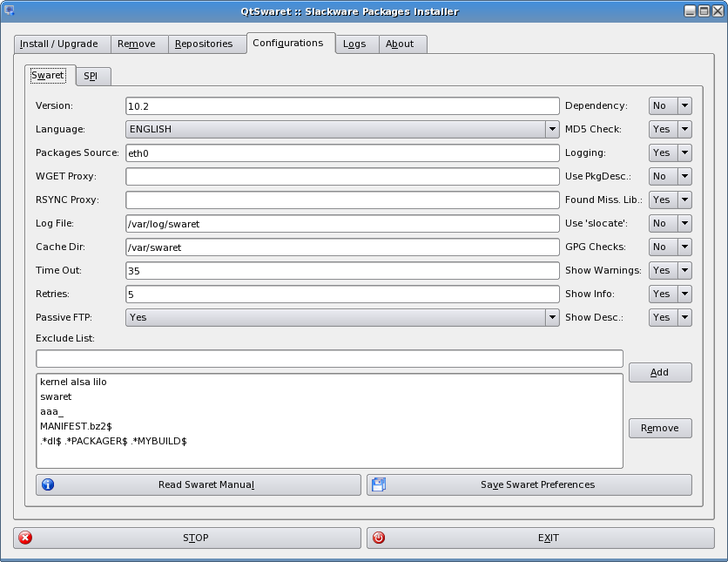Focus the WGET Proxy field
The width and height of the screenshot is (728, 562).
[342, 177]
